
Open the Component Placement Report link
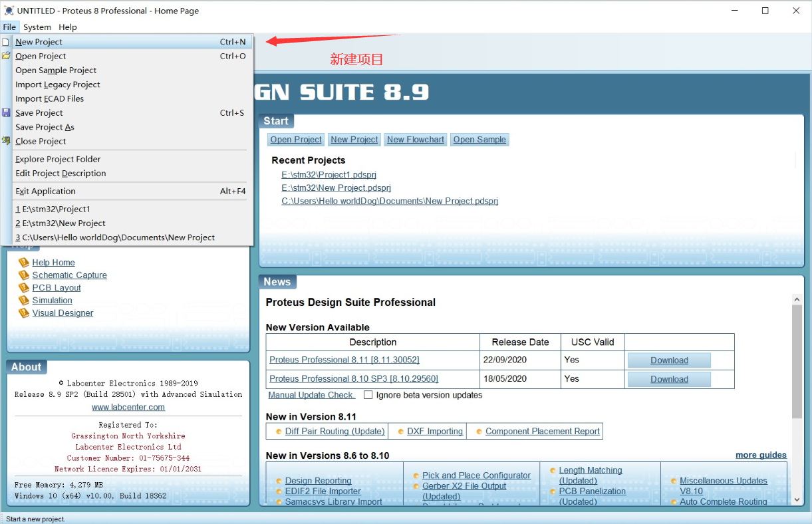543,432
